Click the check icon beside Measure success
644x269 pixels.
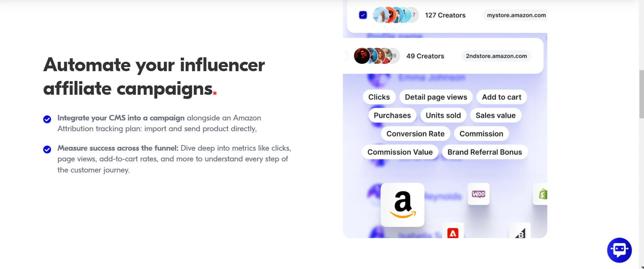(x=47, y=149)
